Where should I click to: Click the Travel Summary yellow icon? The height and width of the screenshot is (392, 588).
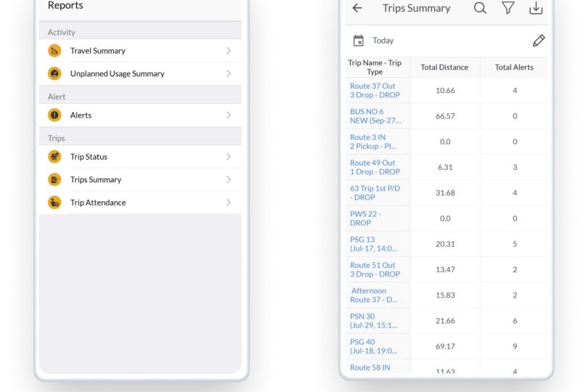click(x=54, y=51)
